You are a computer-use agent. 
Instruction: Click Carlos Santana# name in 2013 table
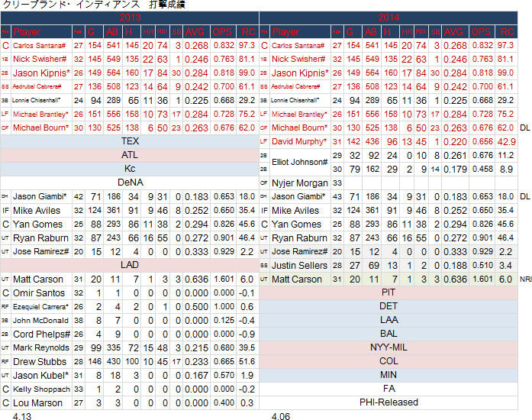tap(39, 46)
